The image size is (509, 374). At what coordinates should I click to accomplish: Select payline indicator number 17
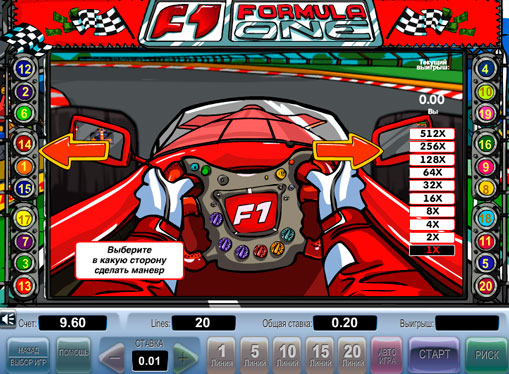click(x=24, y=219)
